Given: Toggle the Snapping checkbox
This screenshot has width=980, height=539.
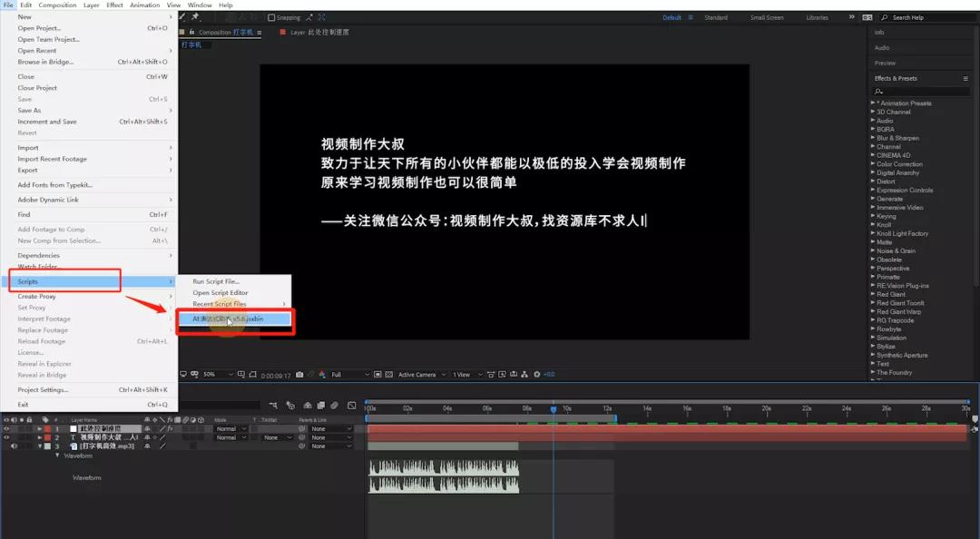Looking at the screenshot, I should click(x=271, y=17).
